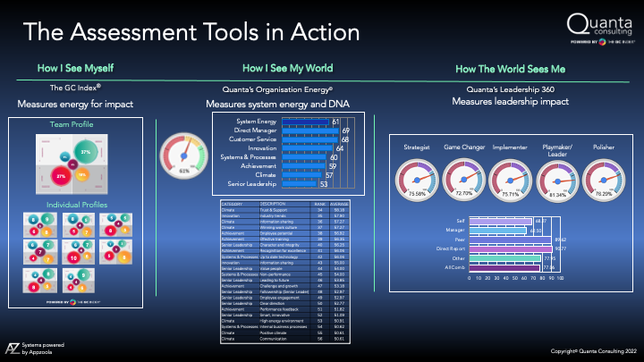Image resolution: width=644 pixels, height=362 pixels.
Task: Click the Quanta consulting logo
Action: click(599, 24)
